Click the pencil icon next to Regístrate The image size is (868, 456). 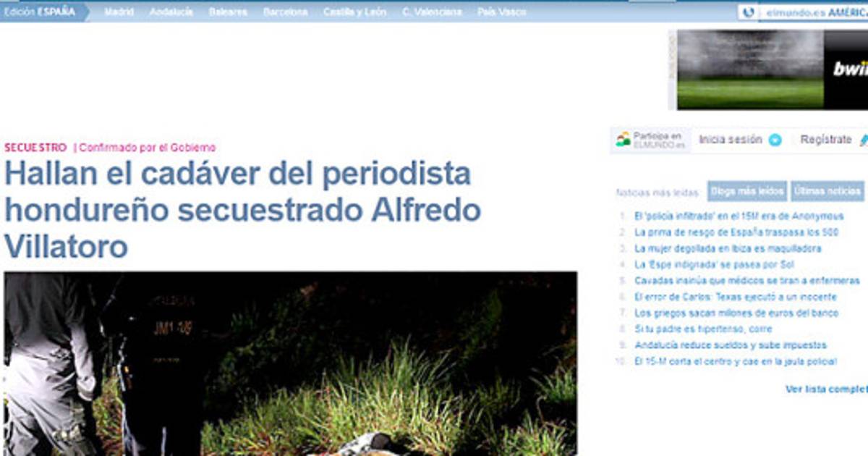864,140
